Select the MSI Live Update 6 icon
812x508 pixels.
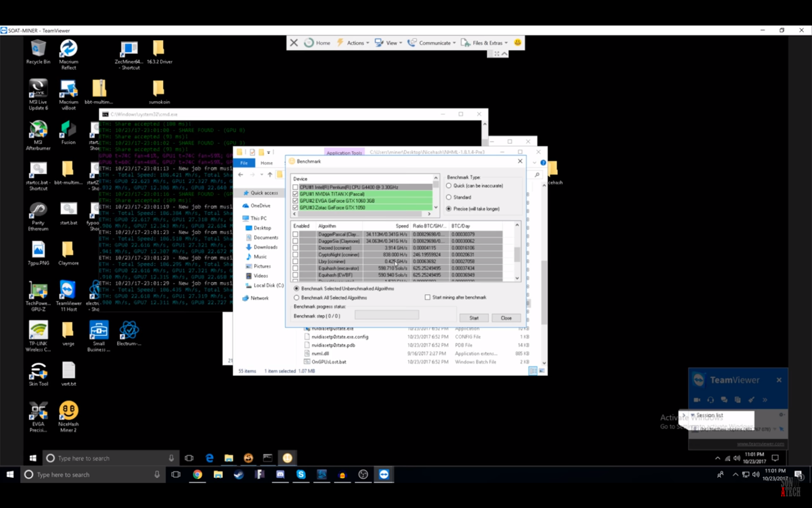[x=38, y=94]
